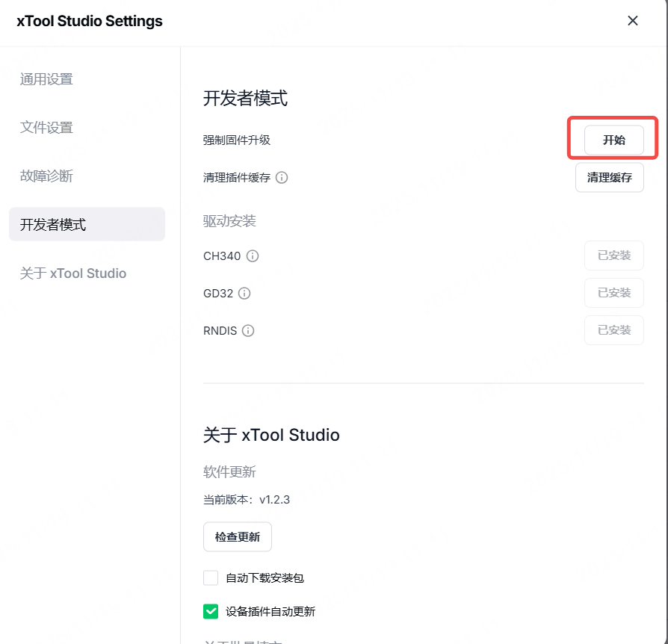Click the 清理缓存 button

[609, 178]
